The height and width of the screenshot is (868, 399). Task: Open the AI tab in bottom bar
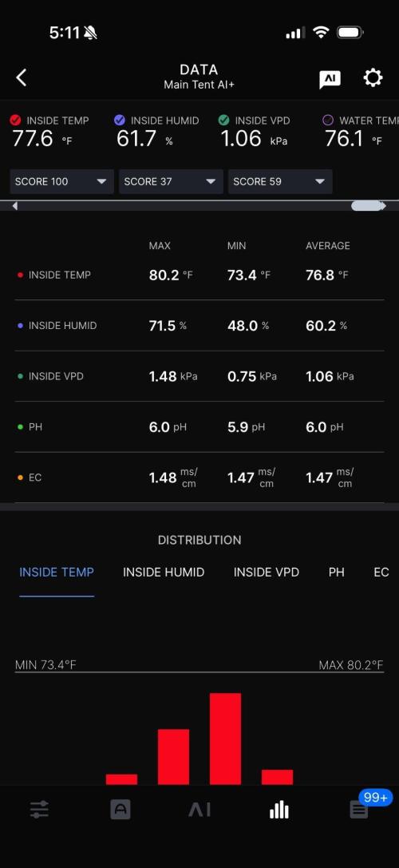pos(199,810)
